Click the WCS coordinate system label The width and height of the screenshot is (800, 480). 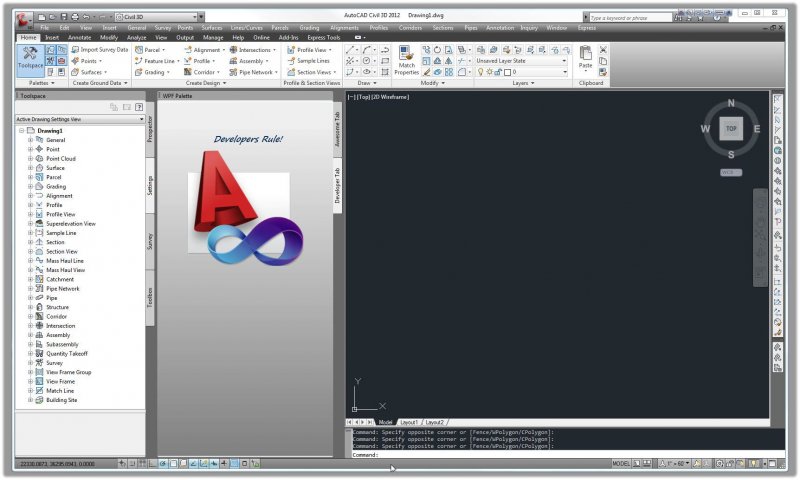[731, 172]
